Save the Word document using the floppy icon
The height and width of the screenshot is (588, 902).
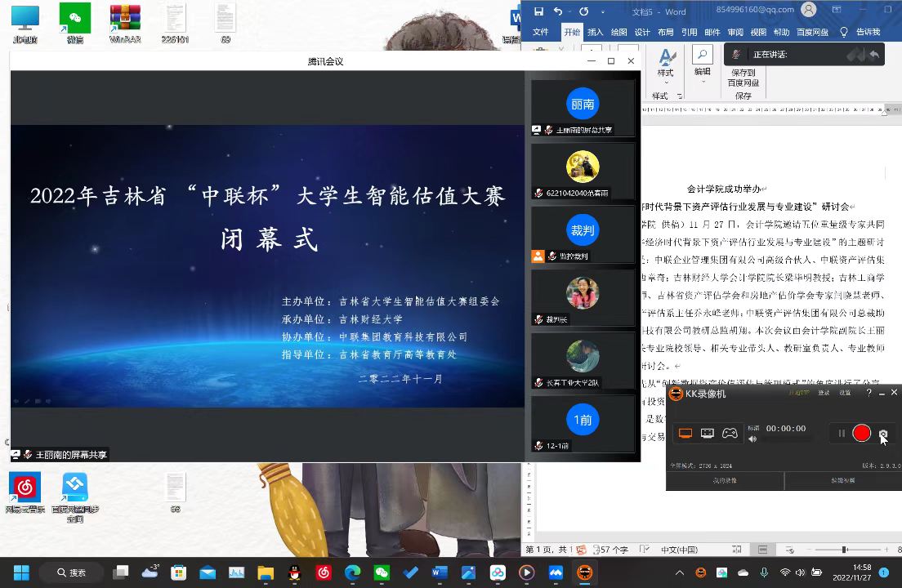click(537, 11)
